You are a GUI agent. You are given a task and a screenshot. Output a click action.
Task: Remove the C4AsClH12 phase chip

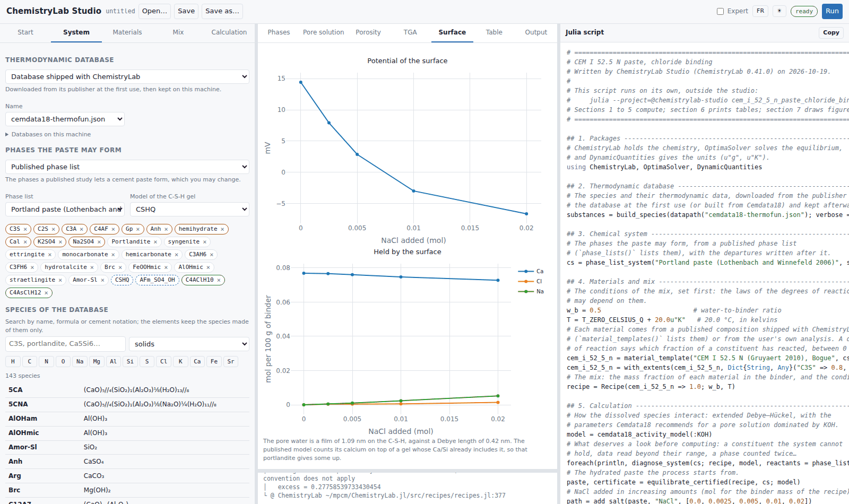(46, 293)
